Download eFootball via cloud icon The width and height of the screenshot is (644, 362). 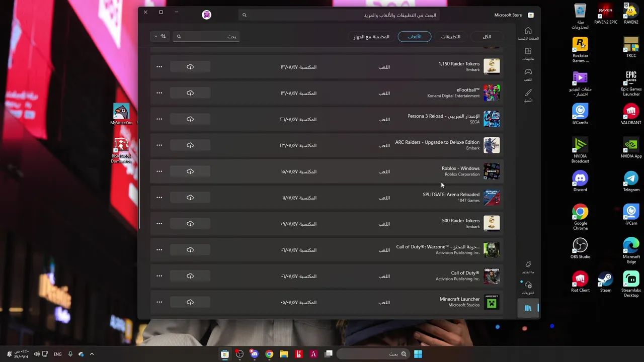(x=190, y=93)
